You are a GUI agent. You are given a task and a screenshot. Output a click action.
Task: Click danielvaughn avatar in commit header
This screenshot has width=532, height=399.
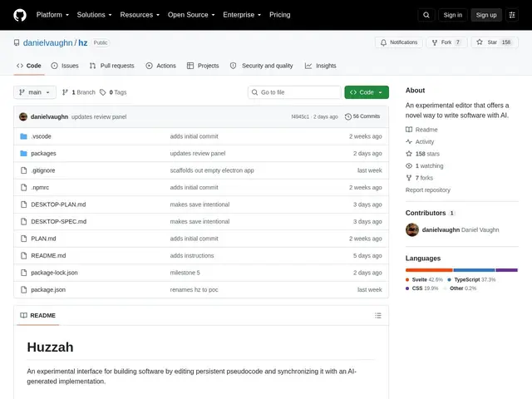(23, 116)
